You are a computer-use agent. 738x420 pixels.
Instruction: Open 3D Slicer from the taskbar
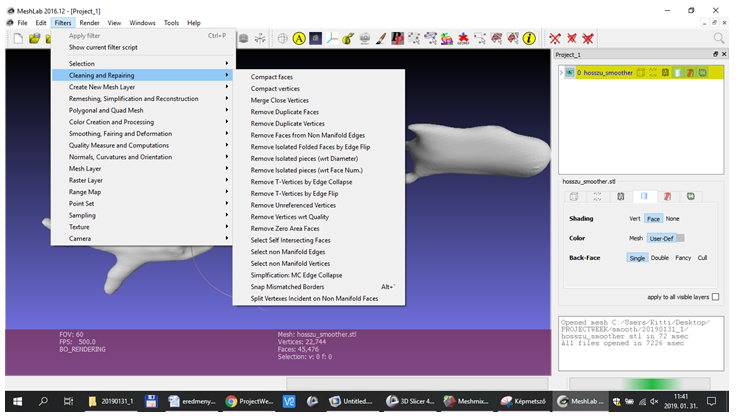point(410,401)
